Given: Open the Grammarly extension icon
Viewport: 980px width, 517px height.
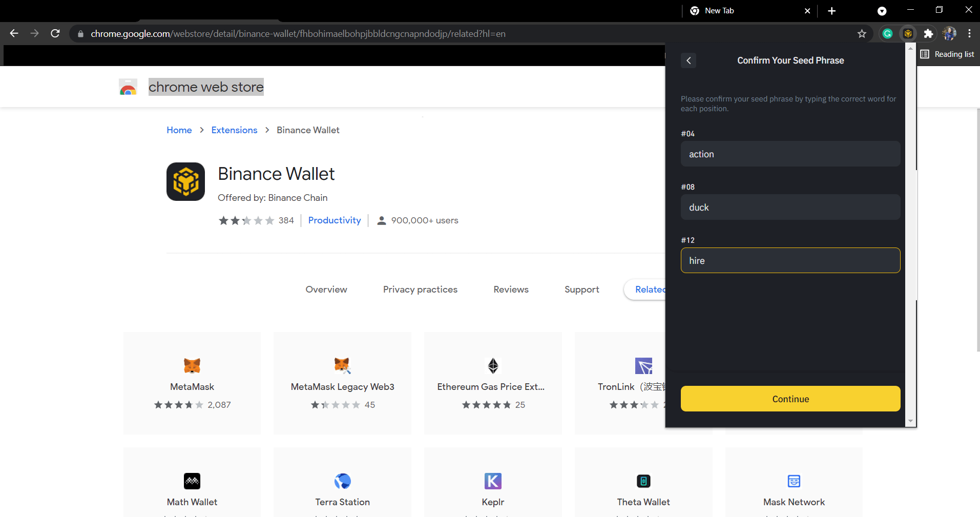Looking at the screenshot, I should 888,33.
